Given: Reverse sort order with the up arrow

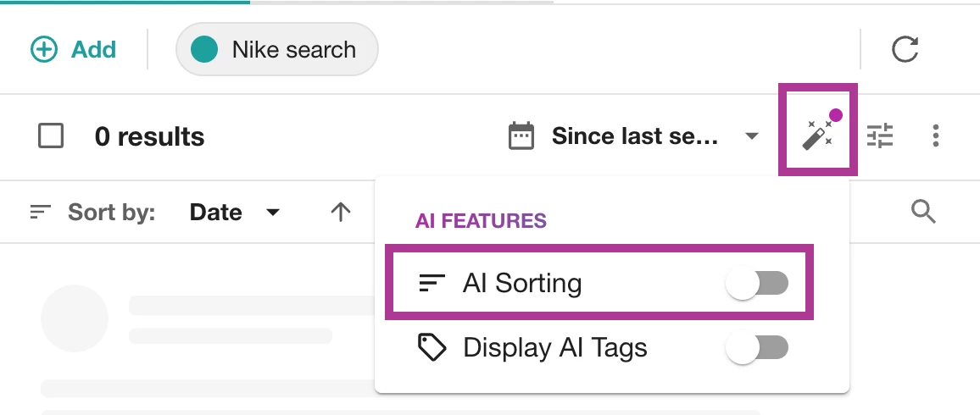Looking at the screenshot, I should point(340,213).
